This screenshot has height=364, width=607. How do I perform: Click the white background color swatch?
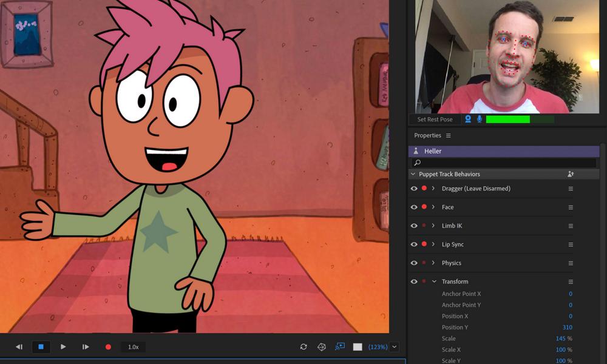(358, 347)
